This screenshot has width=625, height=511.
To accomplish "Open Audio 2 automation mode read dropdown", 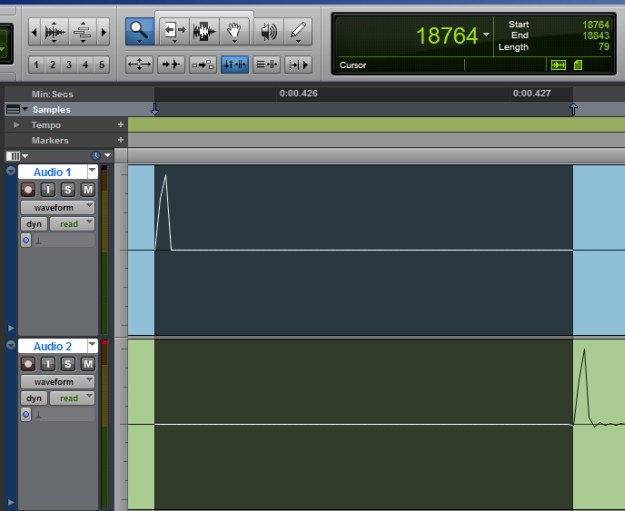I will pos(72,398).
